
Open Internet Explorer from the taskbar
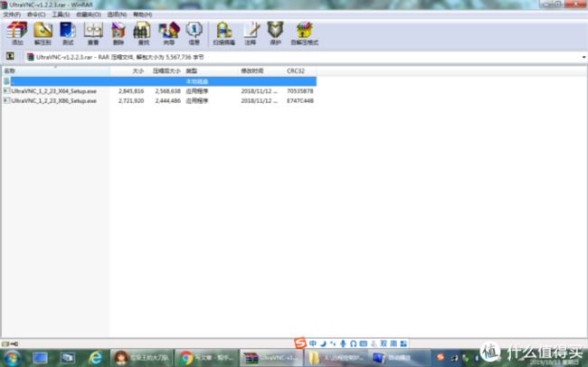[x=95, y=358]
